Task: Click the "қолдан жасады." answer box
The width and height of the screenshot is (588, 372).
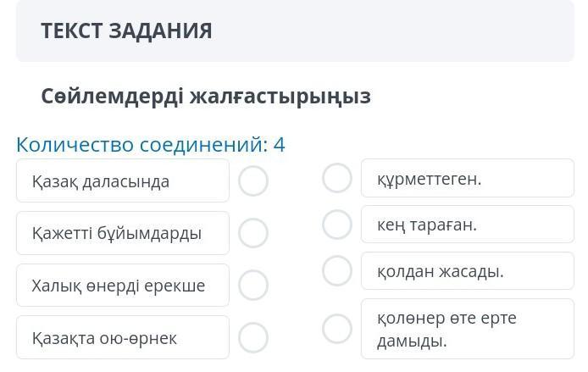Action: pyautogui.click(x=467, y=271)
